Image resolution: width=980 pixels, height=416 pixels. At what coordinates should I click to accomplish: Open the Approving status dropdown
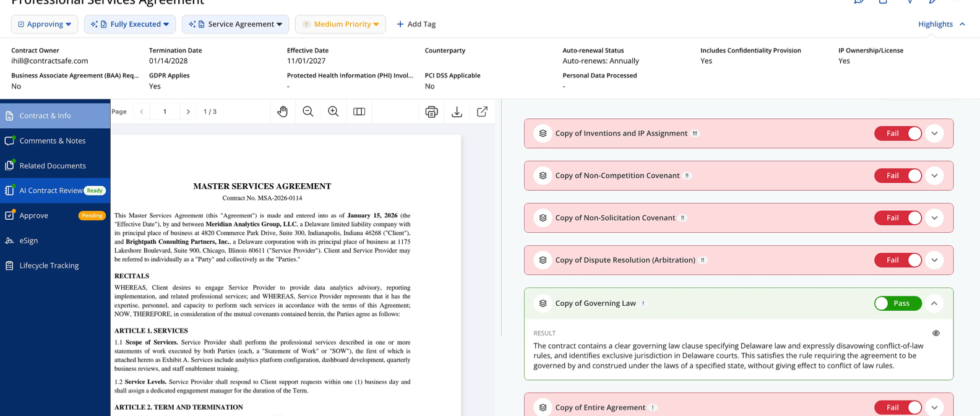(x=45, y=24)
